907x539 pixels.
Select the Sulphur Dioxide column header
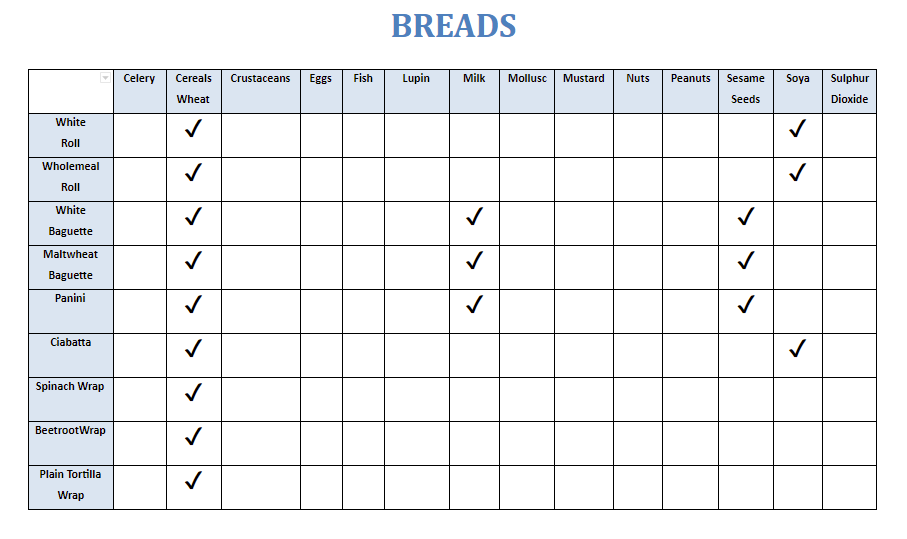click(x=849, y=91)
